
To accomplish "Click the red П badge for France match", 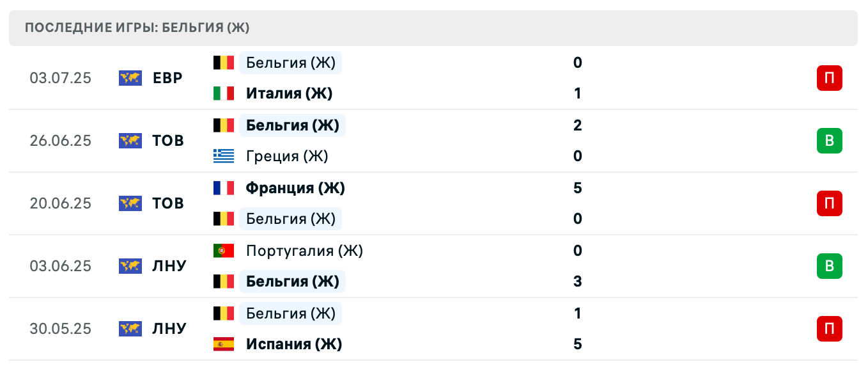I will (829, 203).
